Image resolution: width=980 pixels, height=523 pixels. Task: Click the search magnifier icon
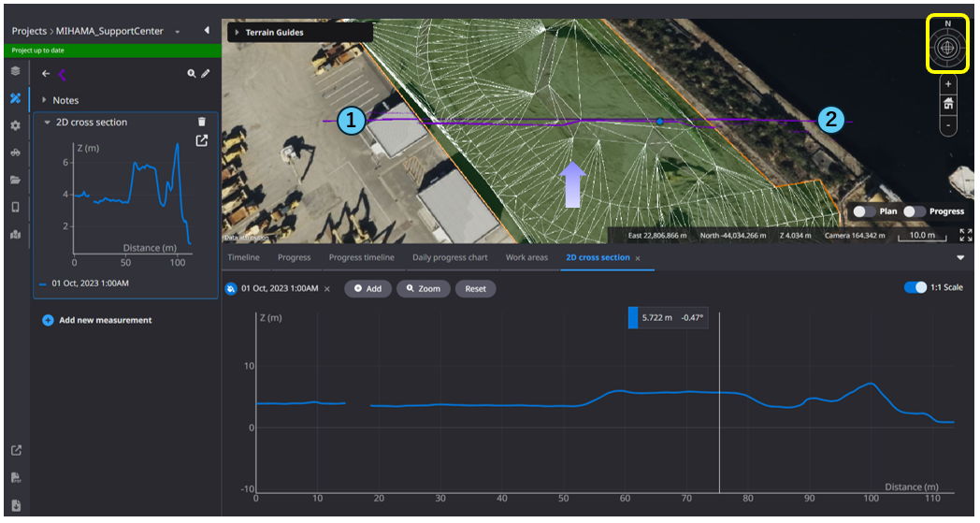(x=191, y=73)
